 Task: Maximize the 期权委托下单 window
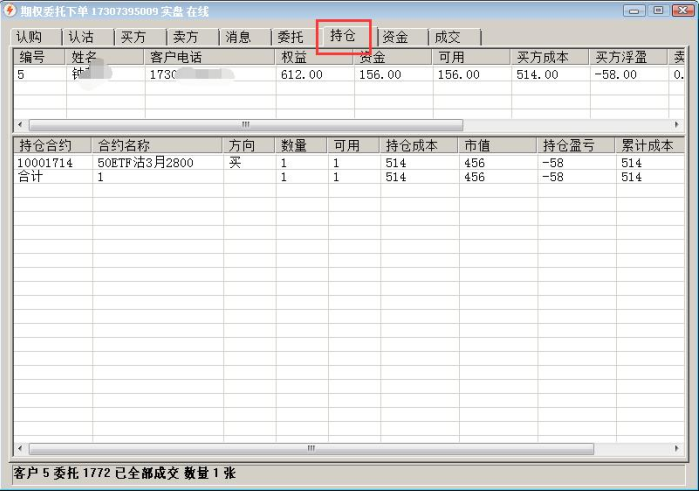[658, 10]
